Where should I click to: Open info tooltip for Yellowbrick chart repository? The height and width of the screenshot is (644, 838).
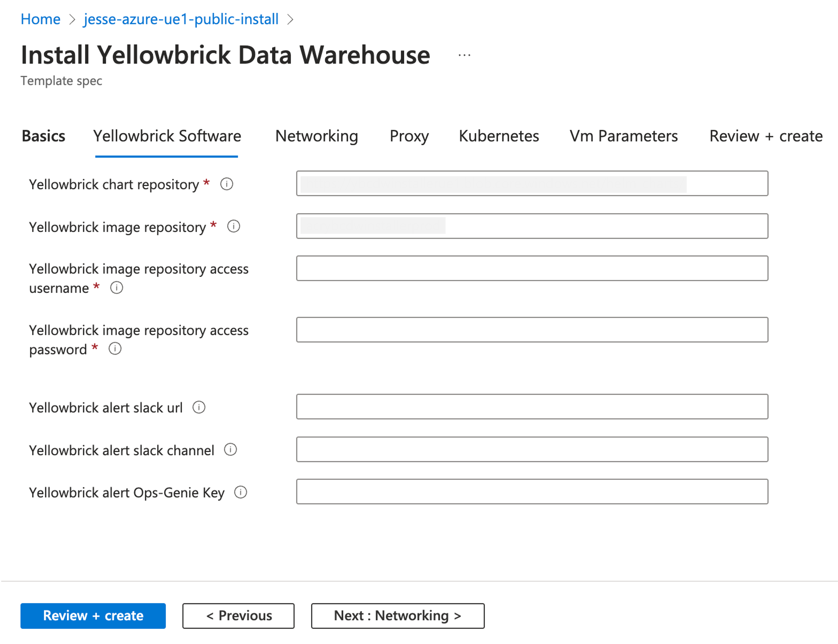coord(226,184)
